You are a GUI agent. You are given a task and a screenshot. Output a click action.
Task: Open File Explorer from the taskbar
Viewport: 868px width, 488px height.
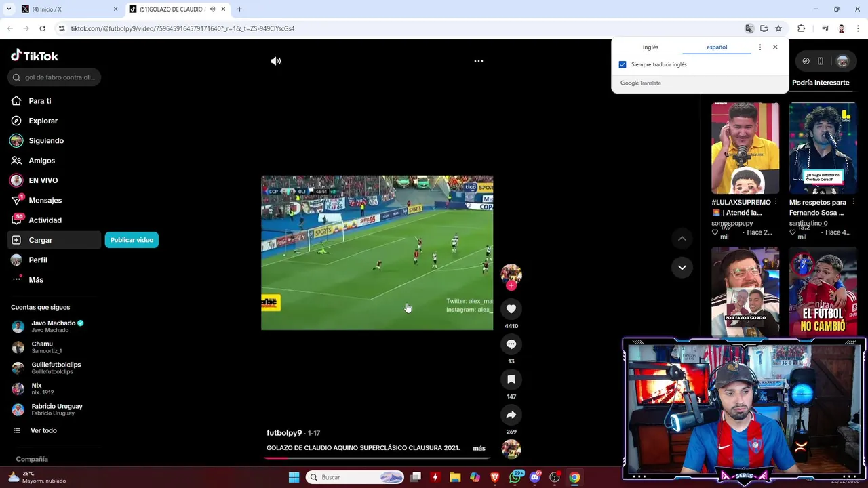455,477
